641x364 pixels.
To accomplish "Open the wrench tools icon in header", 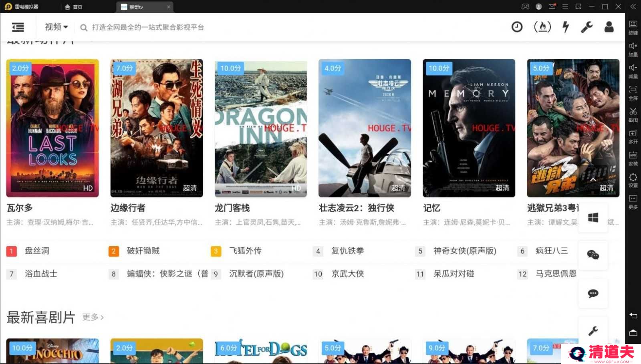I will 587,27.
